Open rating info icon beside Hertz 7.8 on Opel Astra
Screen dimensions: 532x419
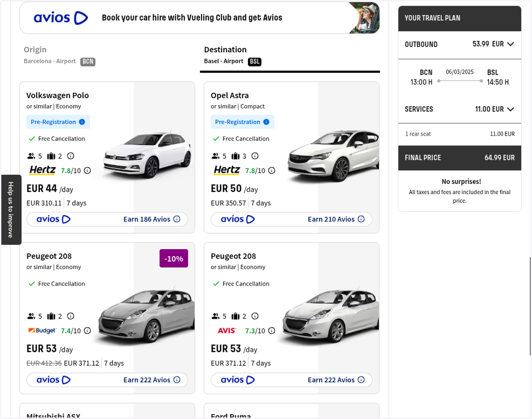tap(272, 170)
